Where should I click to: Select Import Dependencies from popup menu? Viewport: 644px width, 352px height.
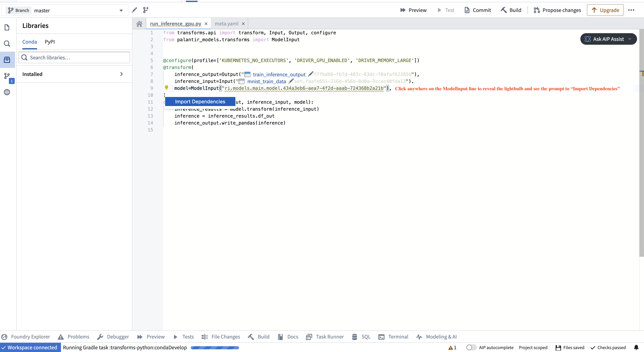point(200,101)
